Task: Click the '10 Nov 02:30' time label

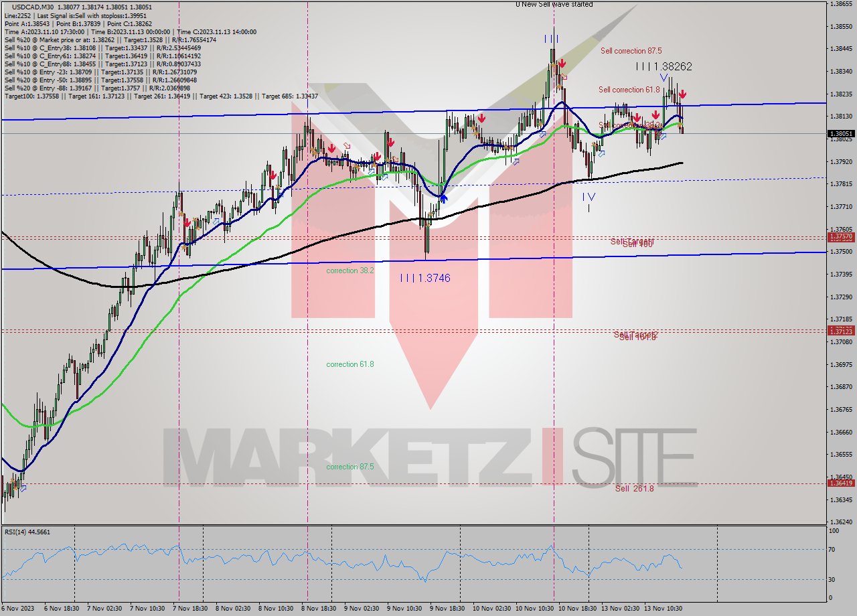Action: coord(491,609)
